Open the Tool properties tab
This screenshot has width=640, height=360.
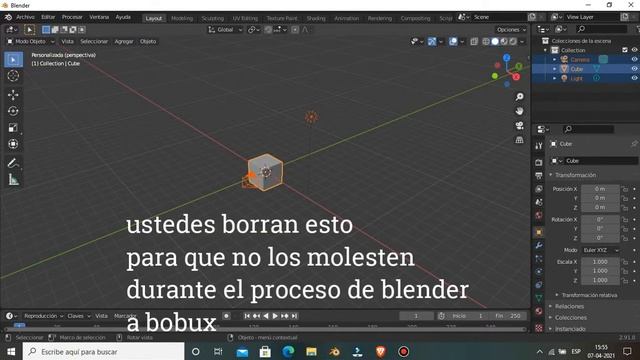539,146
